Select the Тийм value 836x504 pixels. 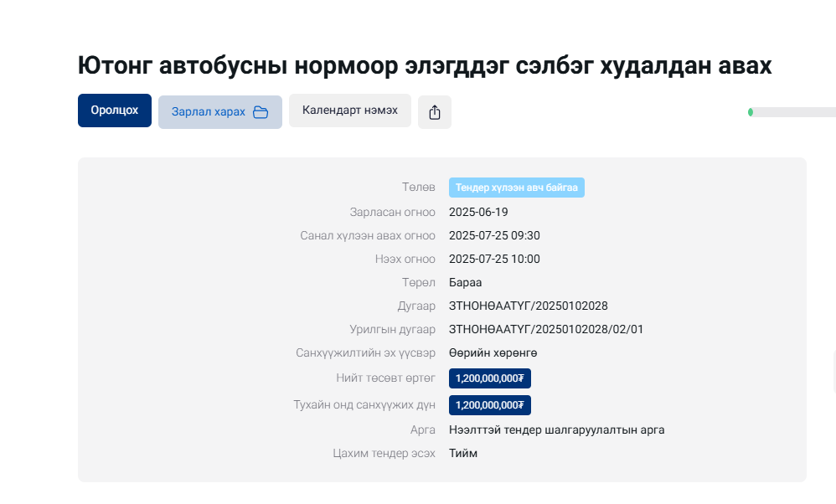pyautogui.click(x=462, y=454)
